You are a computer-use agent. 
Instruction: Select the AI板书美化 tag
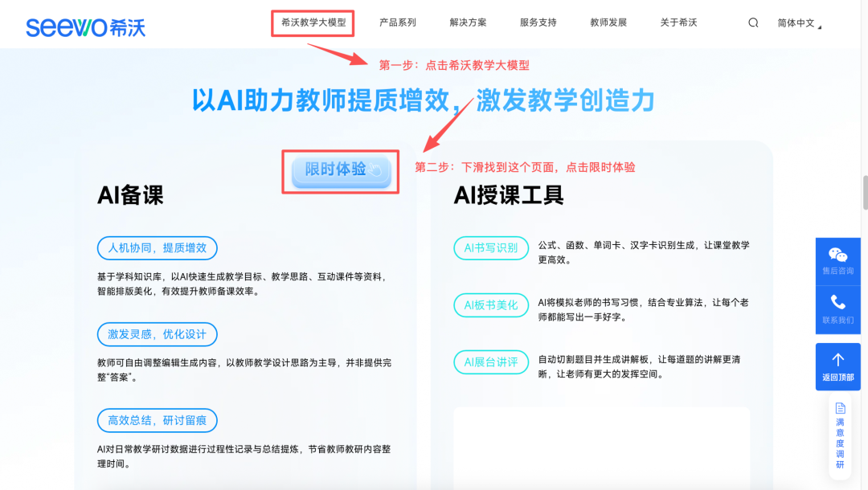(491, 305)
